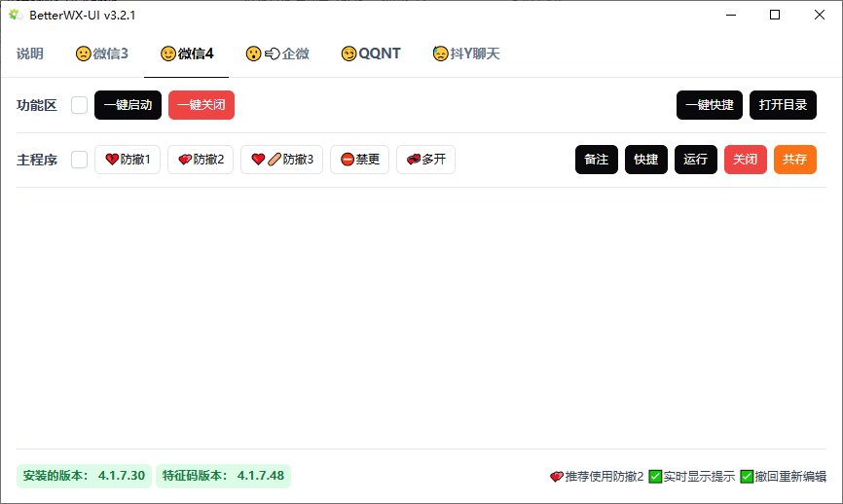Open directory with 打开目录 button
Viewport: 843px width, 504px height.
[783, 105]
